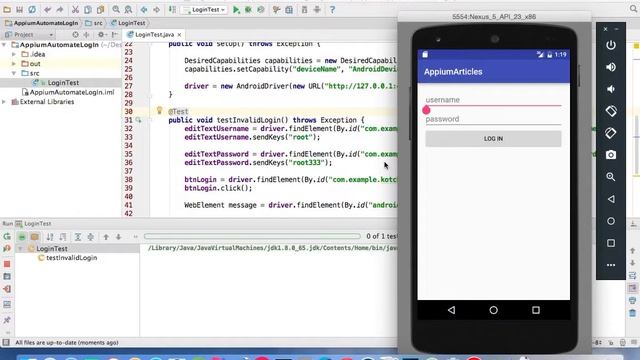
Task: Tap Android back button on the phone screen
Action: point(451,310)
